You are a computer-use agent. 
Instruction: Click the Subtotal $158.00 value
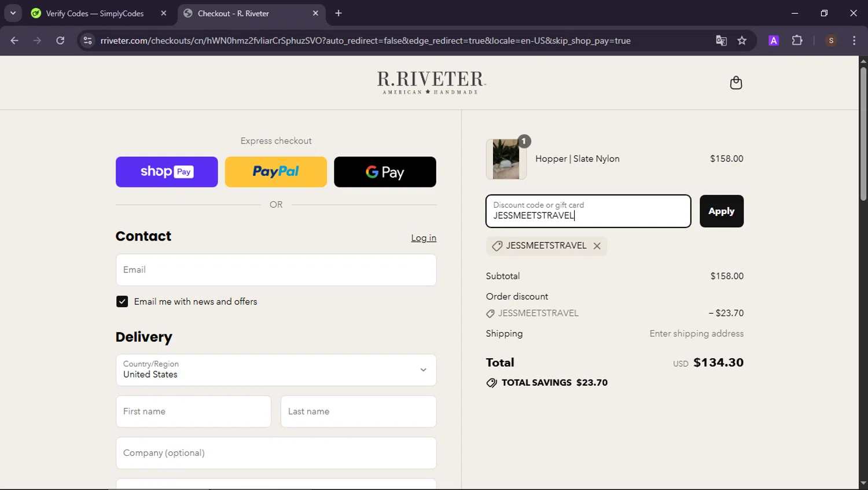point(727,276)
